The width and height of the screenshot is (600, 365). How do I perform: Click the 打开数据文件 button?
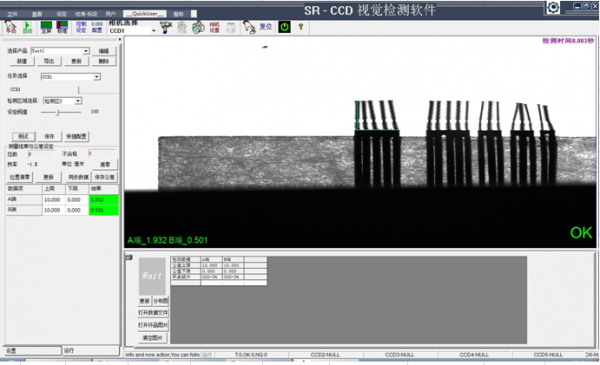point(153,313)
